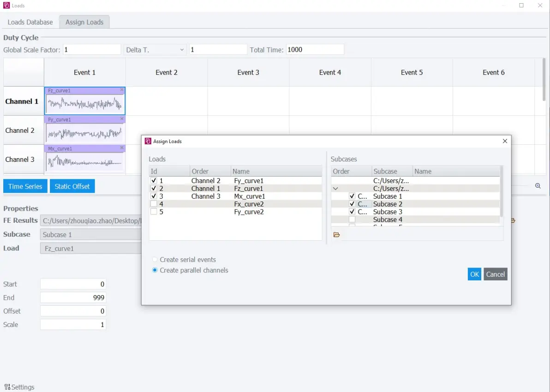Uncheck the Subcase 2 checkbox
The width and height of the screenshot is (550, 392).
[x=352, y=204]
